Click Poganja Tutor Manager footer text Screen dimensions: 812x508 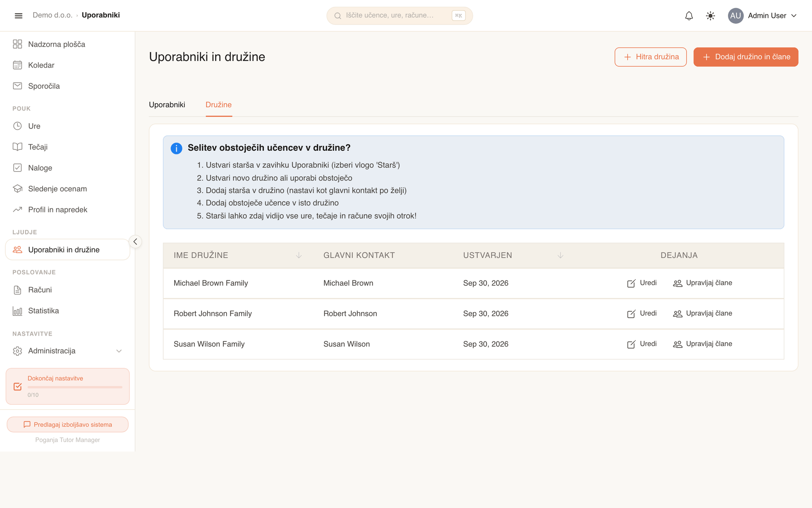click(67, 440)
